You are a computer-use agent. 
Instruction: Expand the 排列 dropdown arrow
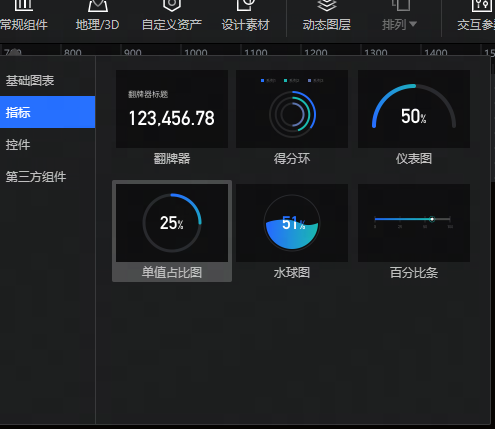pos(413,24)
